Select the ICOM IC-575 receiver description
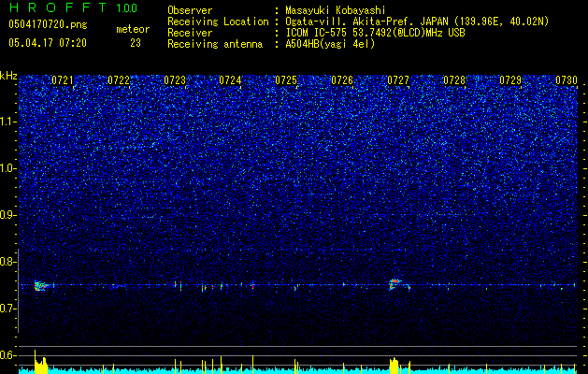This screenshot has height=374, width=588. click(375, 33)
